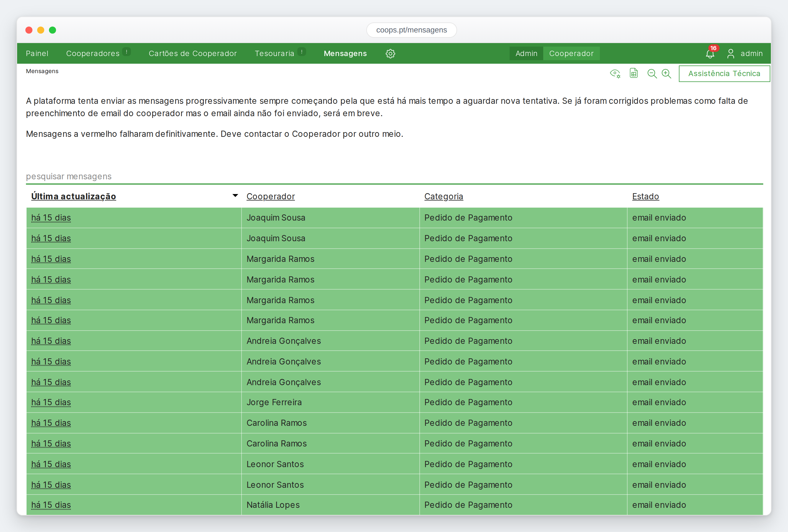The height and width of the screenshot is (532, 788).
Task: Toggle sort arrow on Última actualização
Action: coord(235,196)
